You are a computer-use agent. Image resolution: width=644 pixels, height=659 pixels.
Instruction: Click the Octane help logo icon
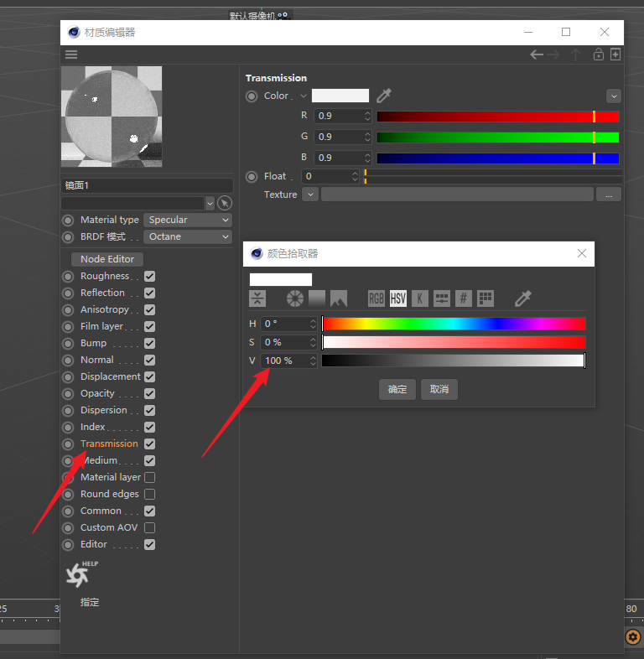(79, 575)
